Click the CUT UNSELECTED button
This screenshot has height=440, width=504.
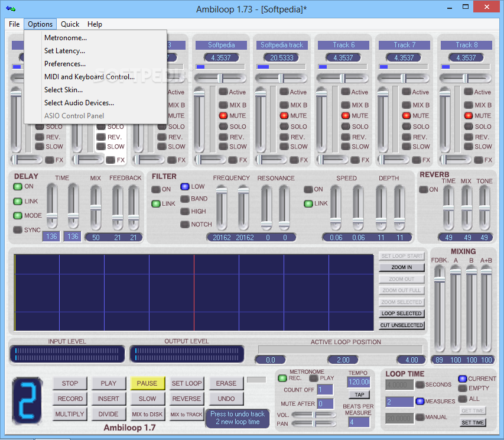(x=401, y=325)
